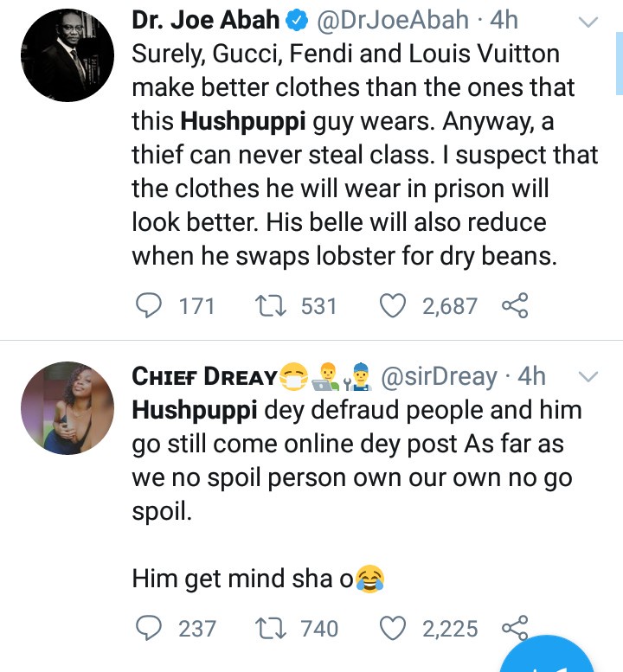The image size is (623, 672).
Task: View Chief Dreay's profile avatar
Action: [68, 407]
